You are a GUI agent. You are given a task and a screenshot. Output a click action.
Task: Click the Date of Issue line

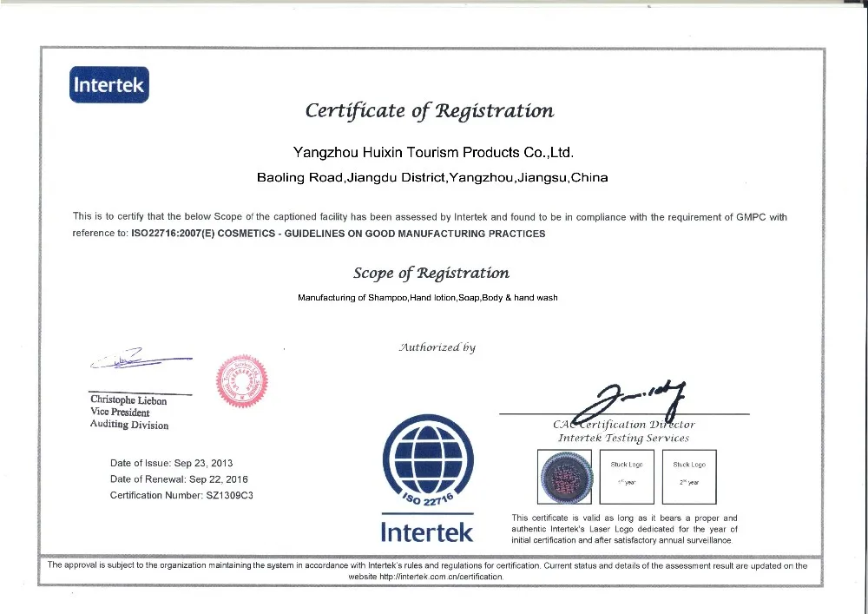pyautogui.click(x=171, y=463)
